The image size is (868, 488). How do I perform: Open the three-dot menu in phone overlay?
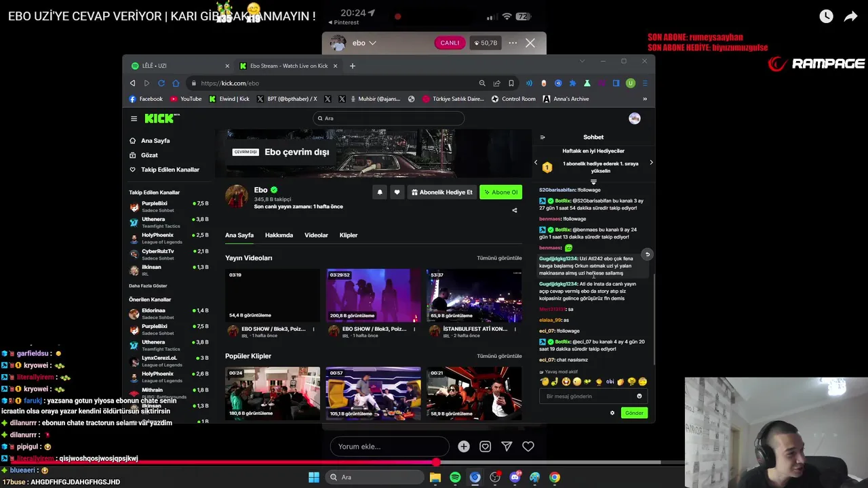click(513, 43)
